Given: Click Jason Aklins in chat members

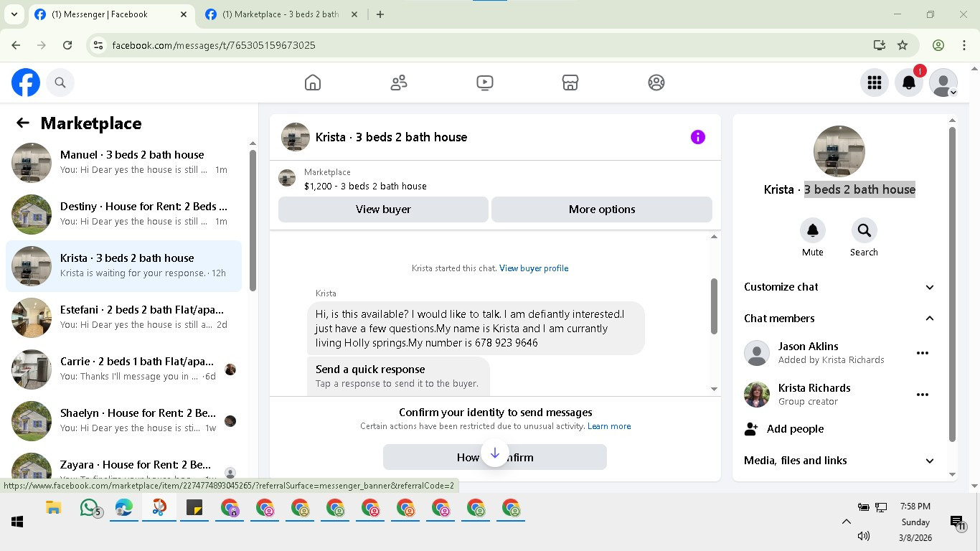Looking at the screenshot, I should pos(808,347).
